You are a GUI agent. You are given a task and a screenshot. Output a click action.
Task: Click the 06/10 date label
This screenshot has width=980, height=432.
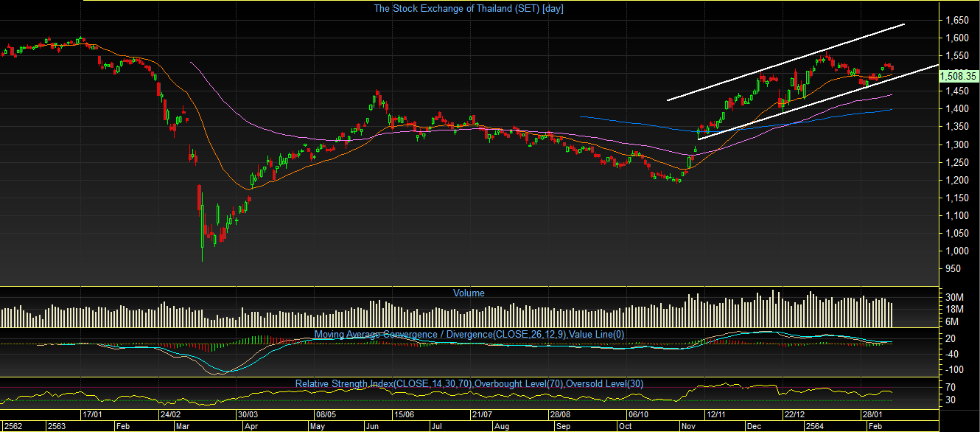click(x=637, y=415)
